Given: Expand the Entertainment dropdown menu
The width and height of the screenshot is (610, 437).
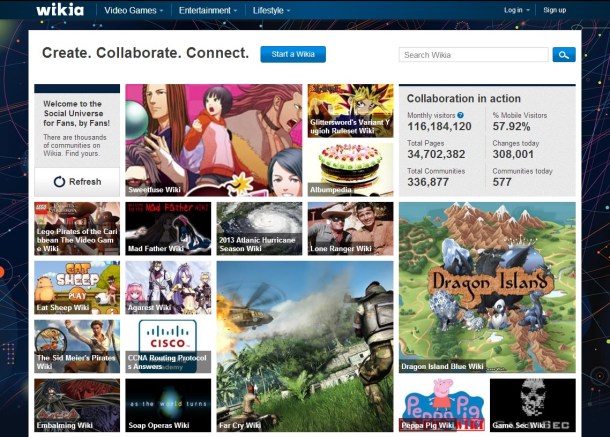Looking at the screenshot, I should 208,11.
